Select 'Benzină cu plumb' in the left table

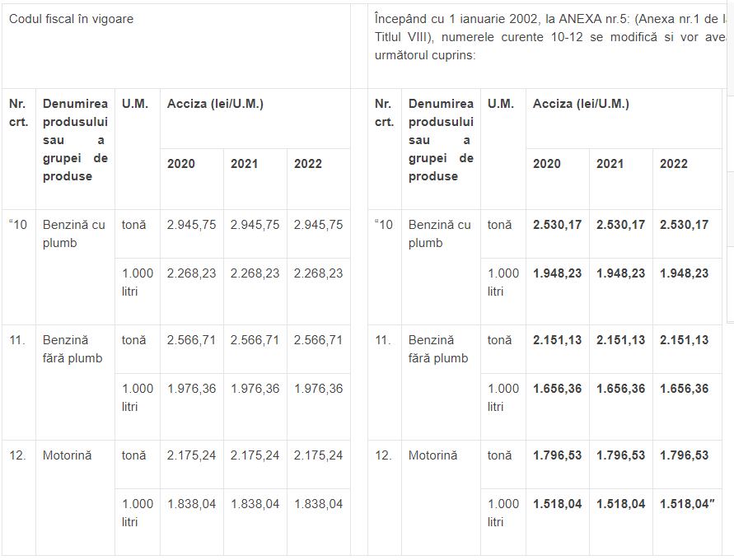(x=74, y=234)
